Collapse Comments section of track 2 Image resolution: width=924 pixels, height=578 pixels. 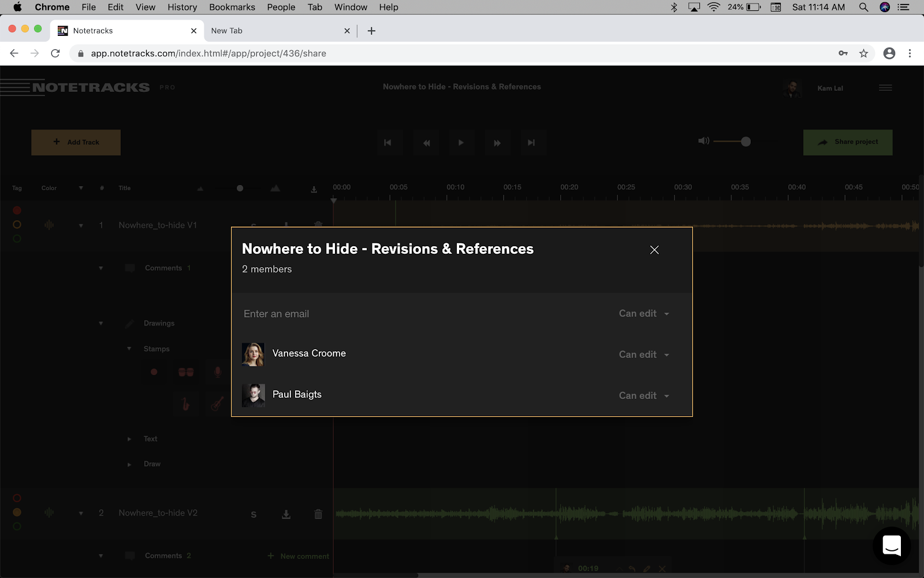coord(100,556)
